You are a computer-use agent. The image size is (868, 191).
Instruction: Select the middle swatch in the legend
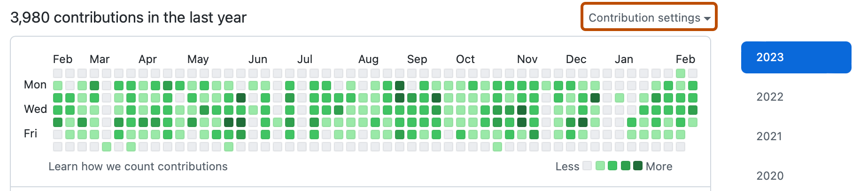612,166
